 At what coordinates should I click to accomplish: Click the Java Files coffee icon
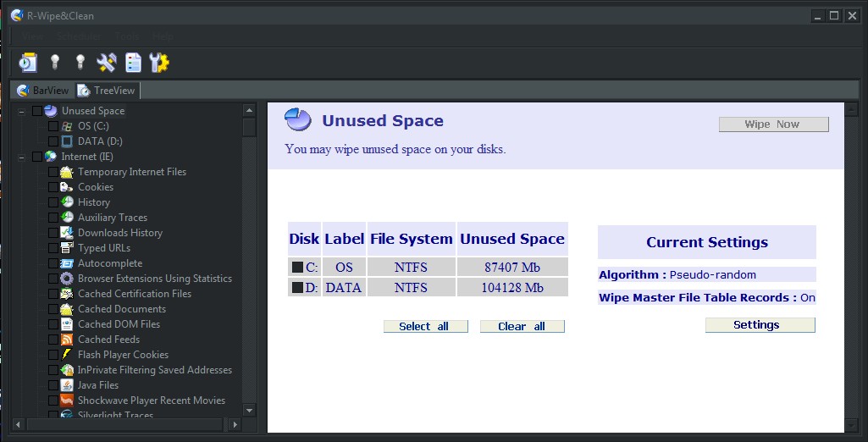pyautogui.click(x=67, y=385)
